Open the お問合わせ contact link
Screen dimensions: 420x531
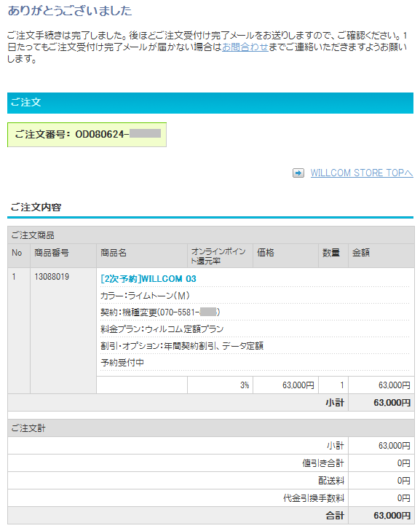pyautogui.click(x=245, y=47)
